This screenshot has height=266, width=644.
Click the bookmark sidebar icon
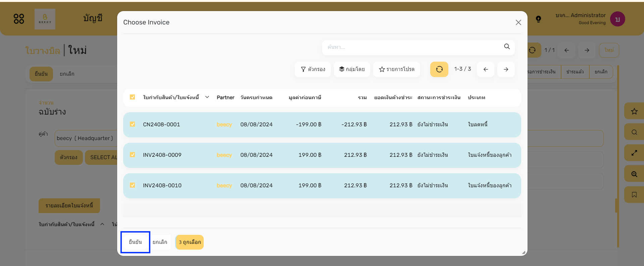click(x=634, y=195)
